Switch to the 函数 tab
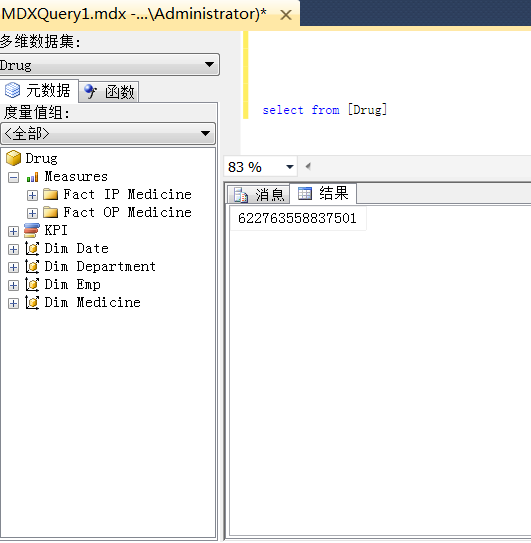The height and width of the screenshot is (543, 531). (109, 92)
